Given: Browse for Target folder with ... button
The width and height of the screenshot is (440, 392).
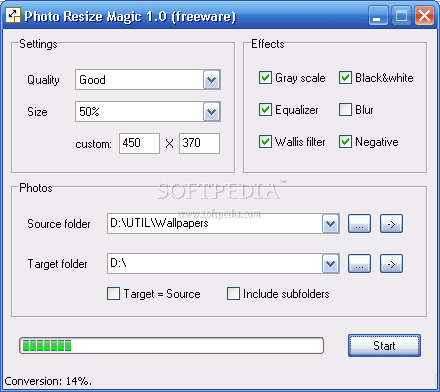Looking at the screenshot, I should click(x=359, y=264).
